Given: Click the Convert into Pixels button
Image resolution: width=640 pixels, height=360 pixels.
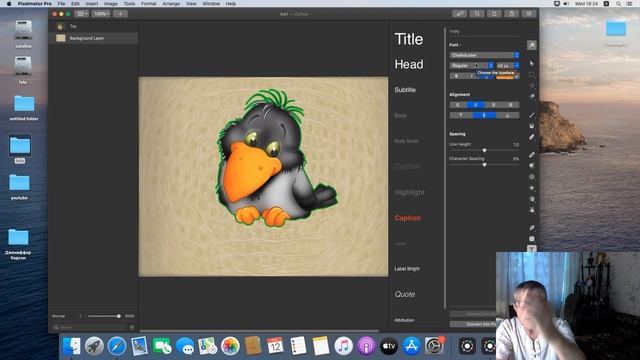Looking at the screenshot, I should click(x=473, y=324).
